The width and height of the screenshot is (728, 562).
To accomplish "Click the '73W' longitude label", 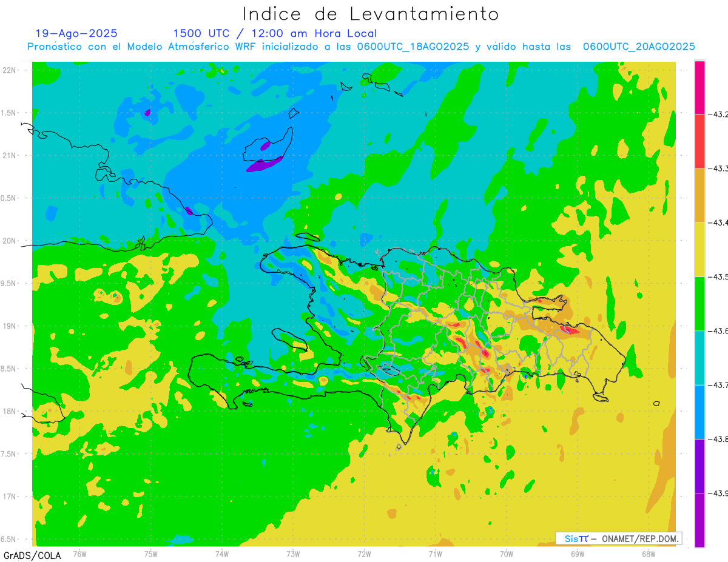I will tap(293, 554).
